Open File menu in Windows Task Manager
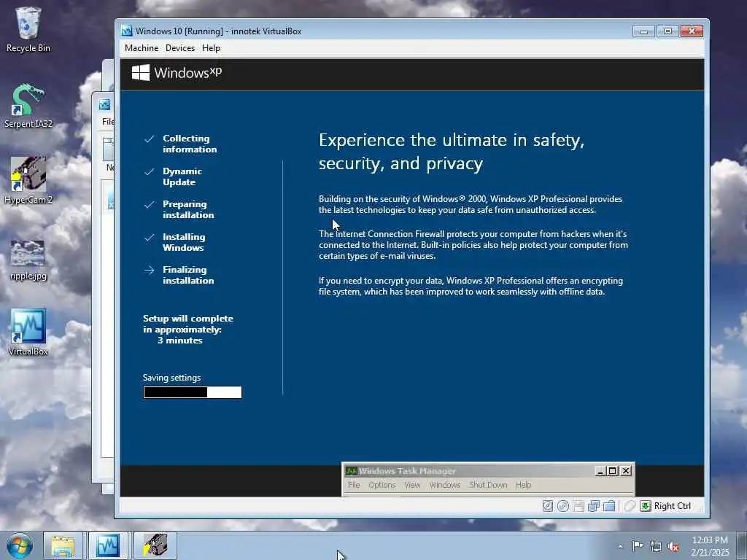Viewport: 747px width, 560px height. [x=354, y=485]
